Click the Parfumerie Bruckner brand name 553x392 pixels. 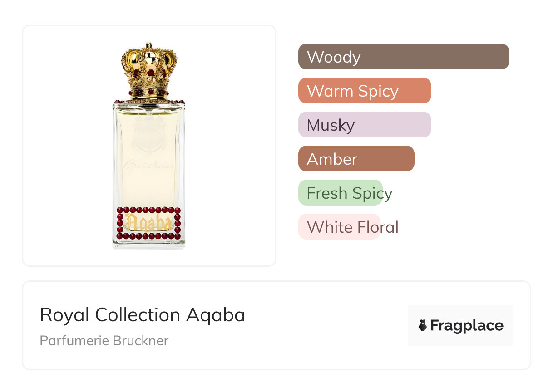click(x=104, y=341)
